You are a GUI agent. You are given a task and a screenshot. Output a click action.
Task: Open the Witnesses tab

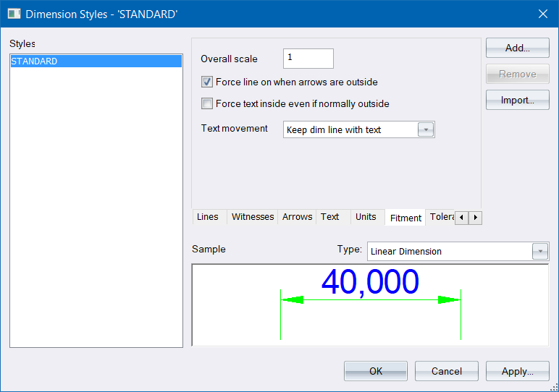click(253, 217)
